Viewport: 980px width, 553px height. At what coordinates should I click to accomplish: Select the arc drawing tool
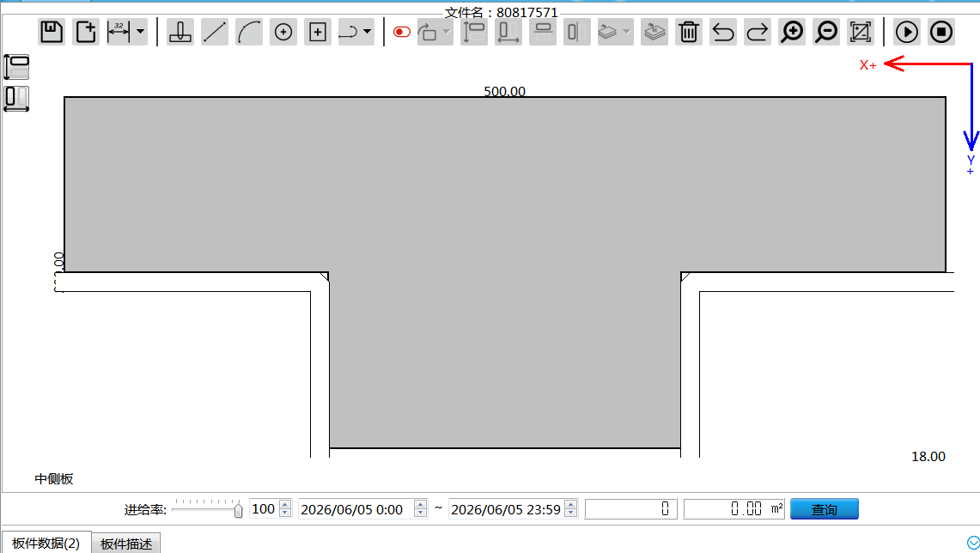[x=249, y=32]
